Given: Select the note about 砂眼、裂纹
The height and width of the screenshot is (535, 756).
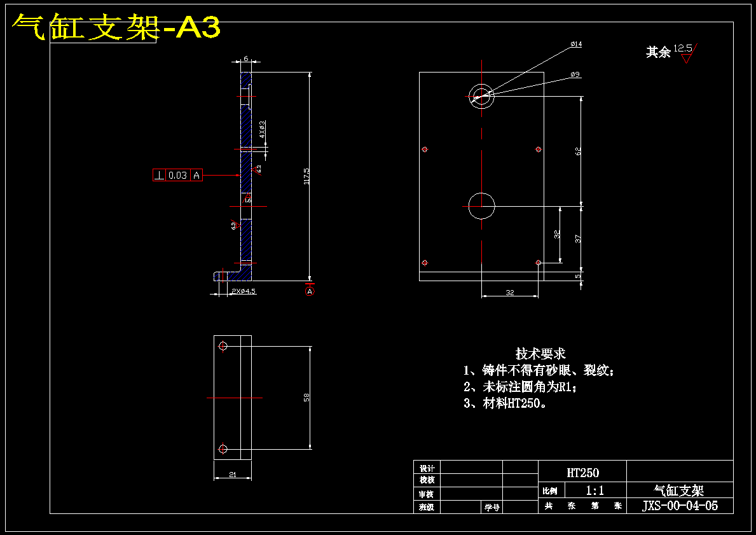Looking at the screenshot, I should tap(539, 370).
